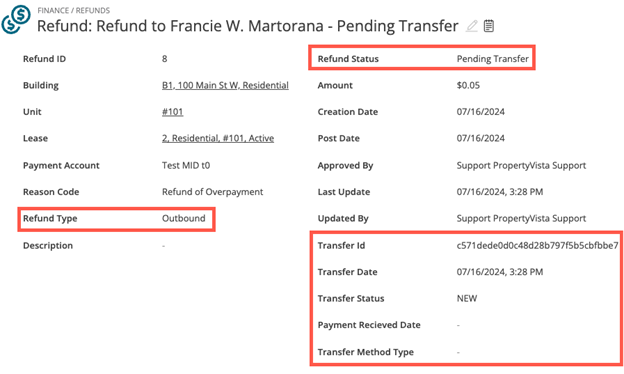Screen dimensions: 624x374
Task: Click the pencil edit icon beside the title
Action: pos(472,26)
